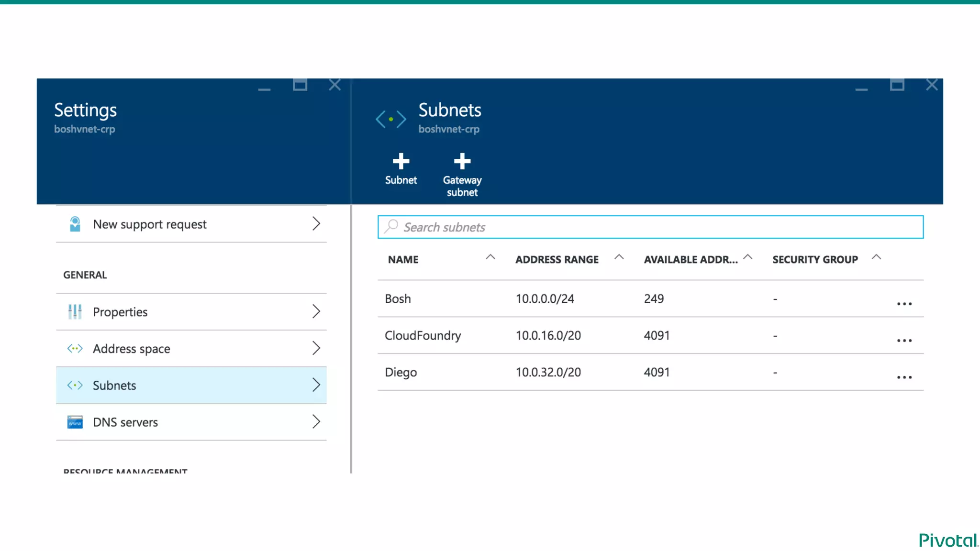The height and width of the screenshot is (551, 980).
Task: Sort subnets by the Name column
Action: (x=490, y=257)
